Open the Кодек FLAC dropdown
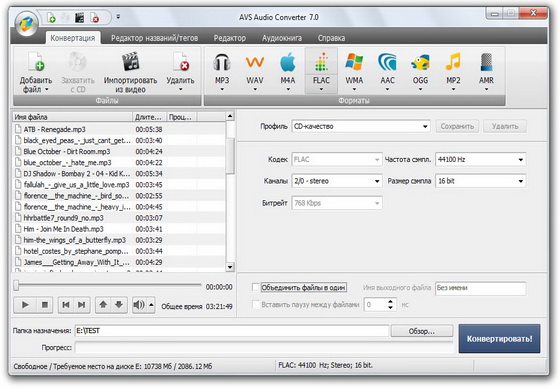 337,160
